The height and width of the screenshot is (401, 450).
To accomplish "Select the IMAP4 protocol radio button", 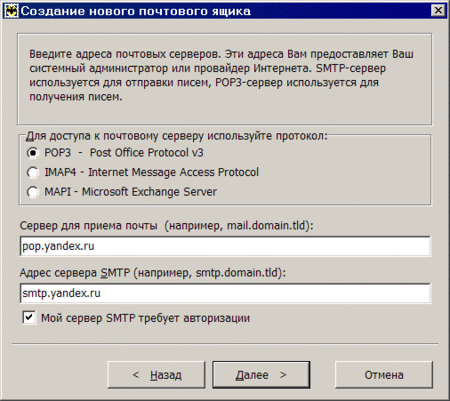I will pos(32,172).
